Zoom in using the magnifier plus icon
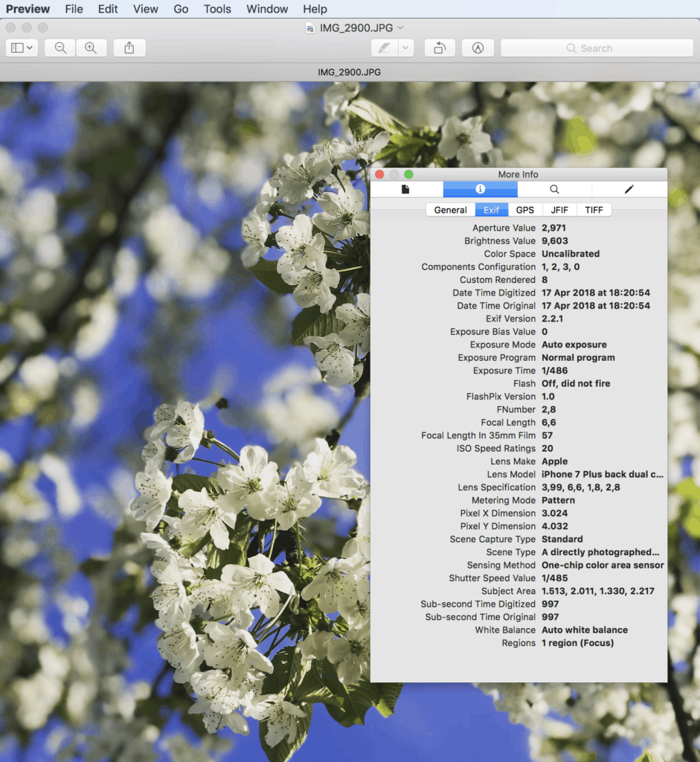Viewport: 700px width, 762px height. point(89,48)
